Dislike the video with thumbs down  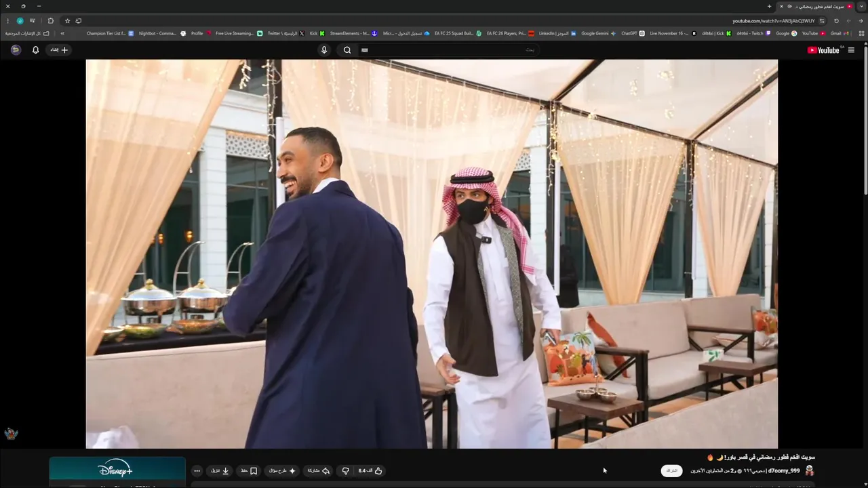tap(345, 470)
